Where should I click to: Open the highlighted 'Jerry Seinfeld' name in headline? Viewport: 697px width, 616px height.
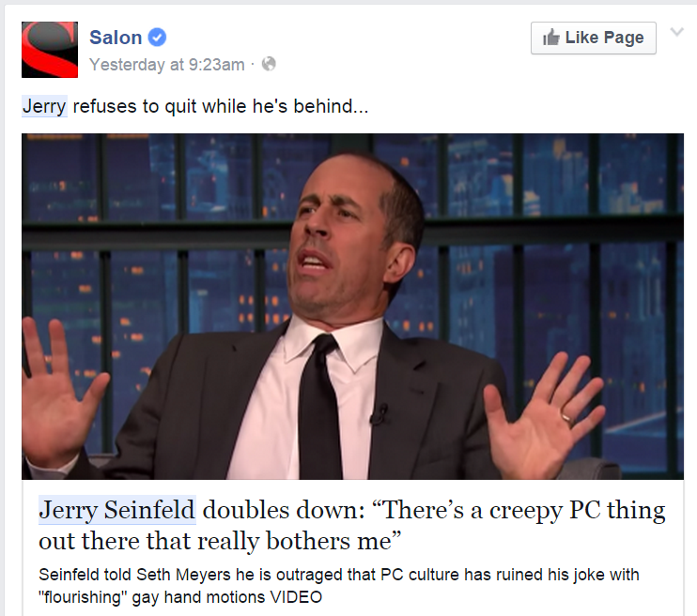pos(116,510)
